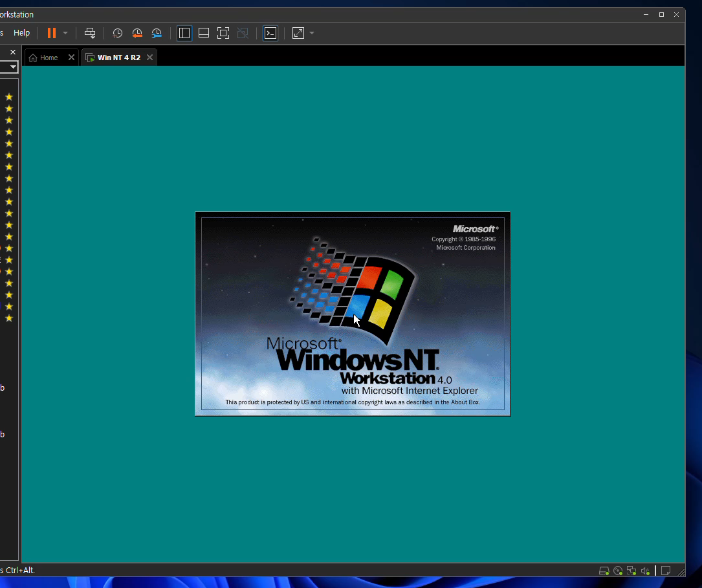Click the 'Copyright © 1985-1996' text
This screenshot has width=702, height=588.
coord(463,239)
